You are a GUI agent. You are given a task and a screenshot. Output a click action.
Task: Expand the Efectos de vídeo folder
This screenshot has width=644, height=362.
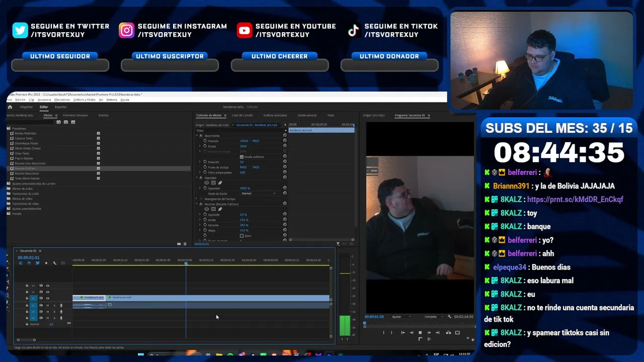click(8, 199)
